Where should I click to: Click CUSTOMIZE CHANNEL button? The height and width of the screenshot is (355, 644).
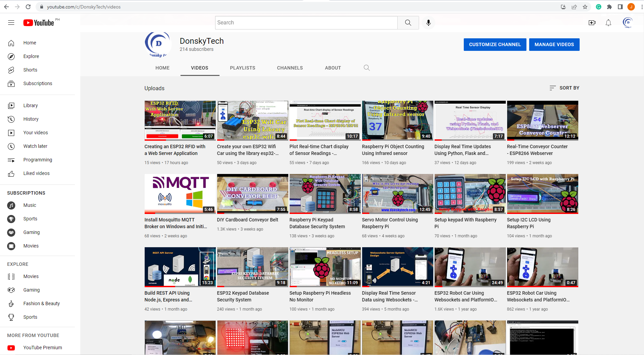click(x=495, y=44)
